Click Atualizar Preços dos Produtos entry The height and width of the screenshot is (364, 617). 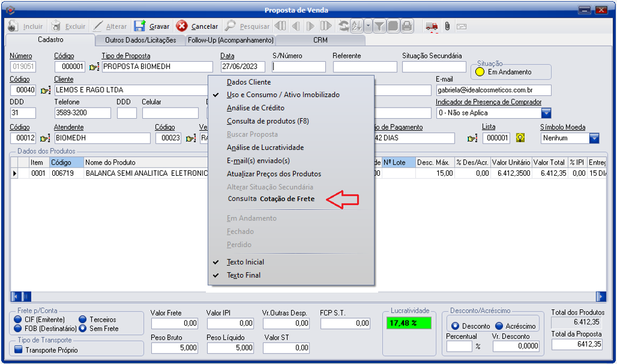pos(274,174)
